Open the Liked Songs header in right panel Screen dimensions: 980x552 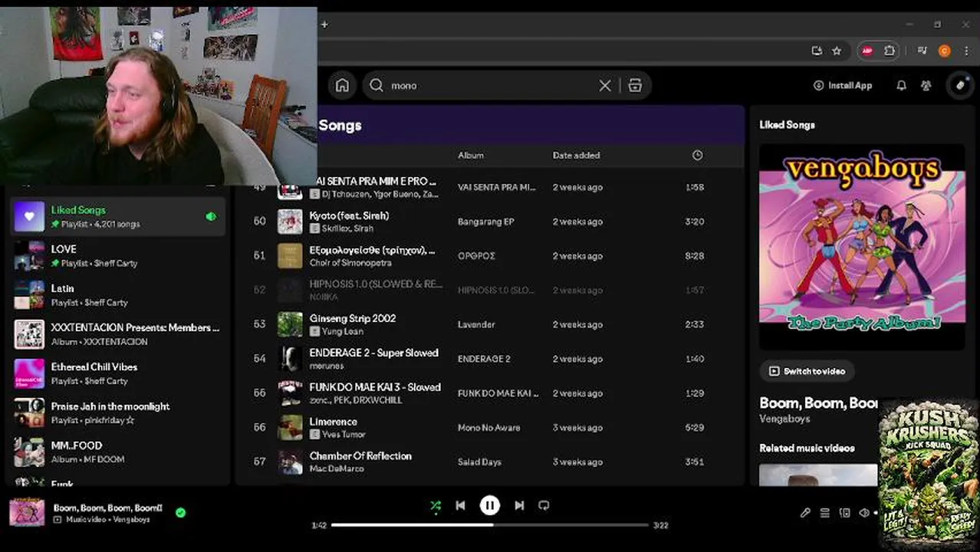[787, 124]
